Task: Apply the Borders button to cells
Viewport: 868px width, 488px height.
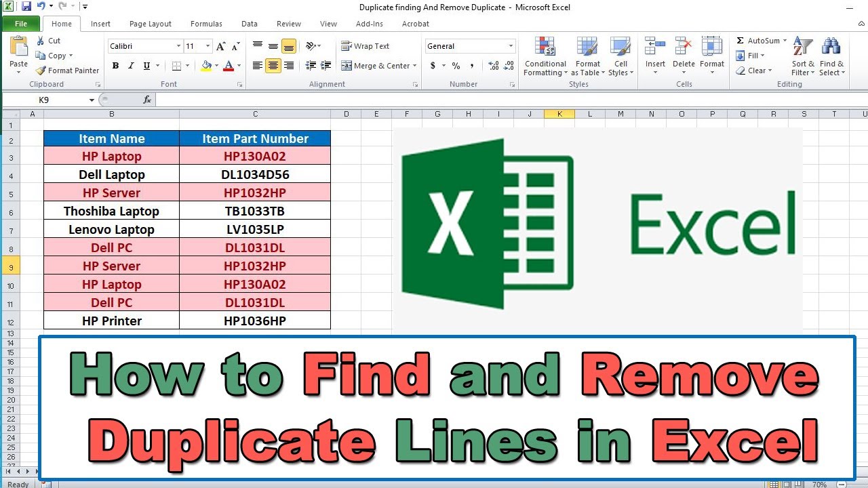Action: (x=176, y=66)
